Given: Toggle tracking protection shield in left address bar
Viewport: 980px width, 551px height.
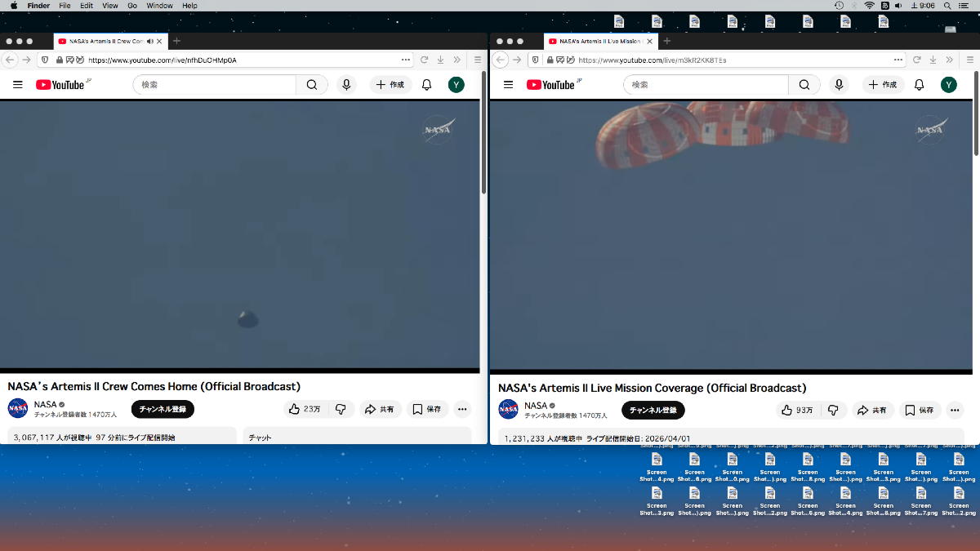Looking at the screenshot, I should (44, 60).
